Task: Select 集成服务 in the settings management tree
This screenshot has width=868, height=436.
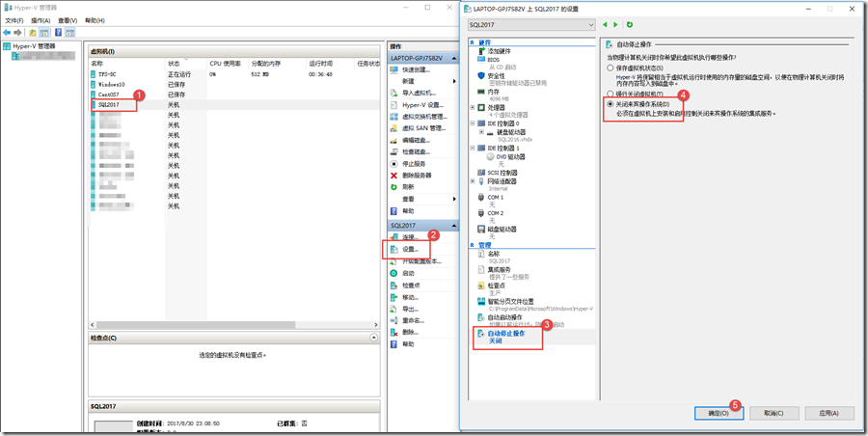Action: 500,269
